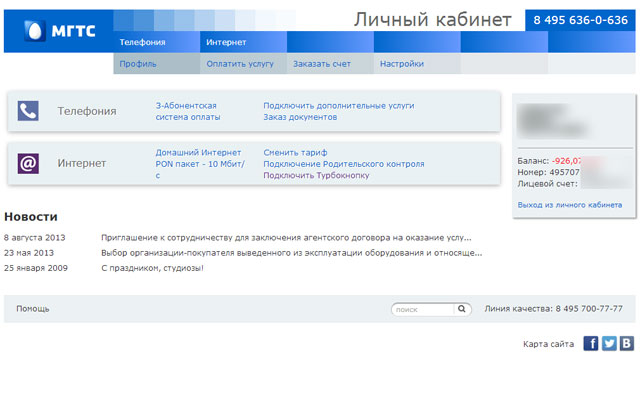Open the Facebook social icon
The image size is (640, 411).
point(591,343)
